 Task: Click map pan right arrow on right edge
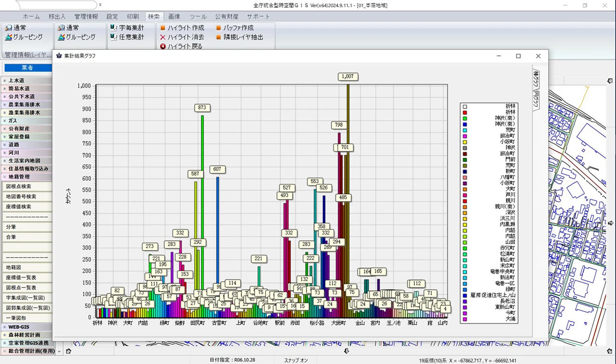pos(611,223)
